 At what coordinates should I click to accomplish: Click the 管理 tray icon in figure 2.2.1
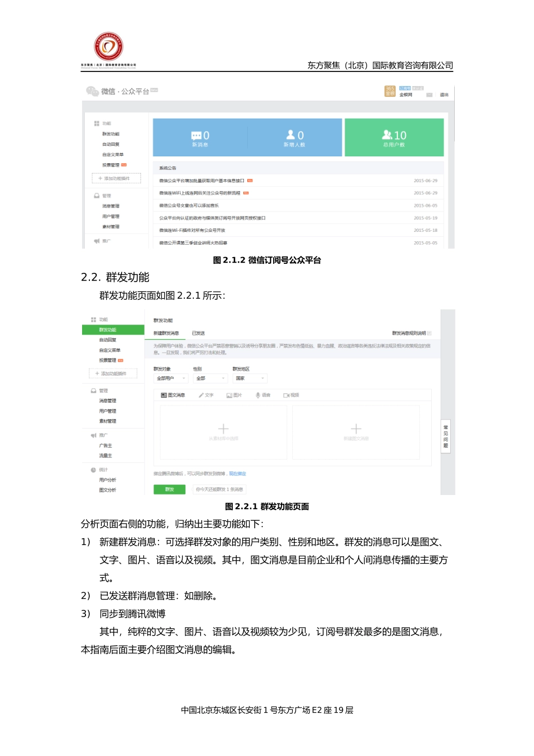[94, 390]
